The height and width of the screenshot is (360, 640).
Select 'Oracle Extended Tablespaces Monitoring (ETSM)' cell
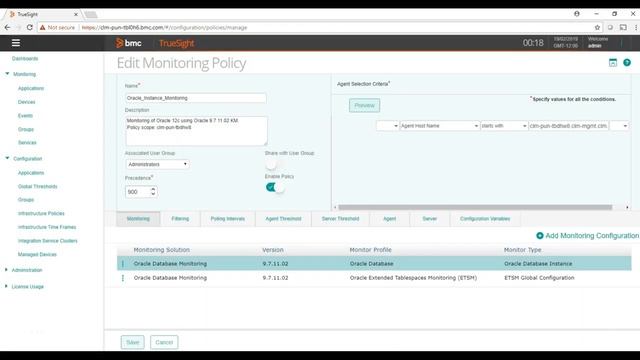[x=413, y=278]
